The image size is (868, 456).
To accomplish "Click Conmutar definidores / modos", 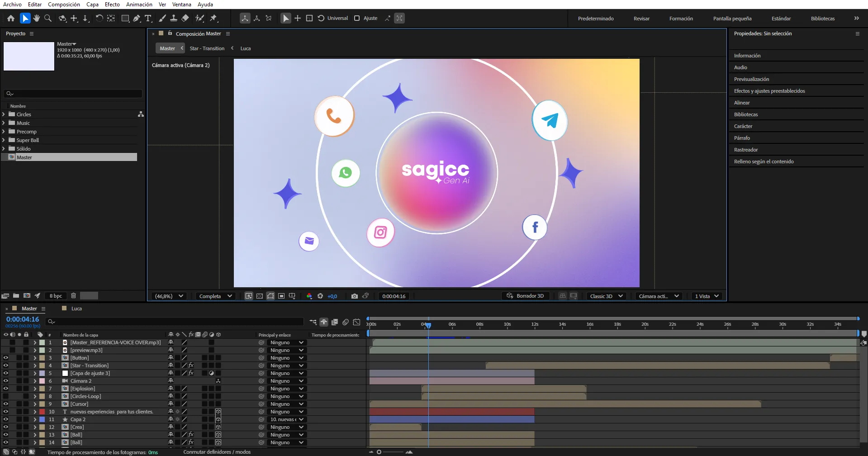I will pos(217,452).
